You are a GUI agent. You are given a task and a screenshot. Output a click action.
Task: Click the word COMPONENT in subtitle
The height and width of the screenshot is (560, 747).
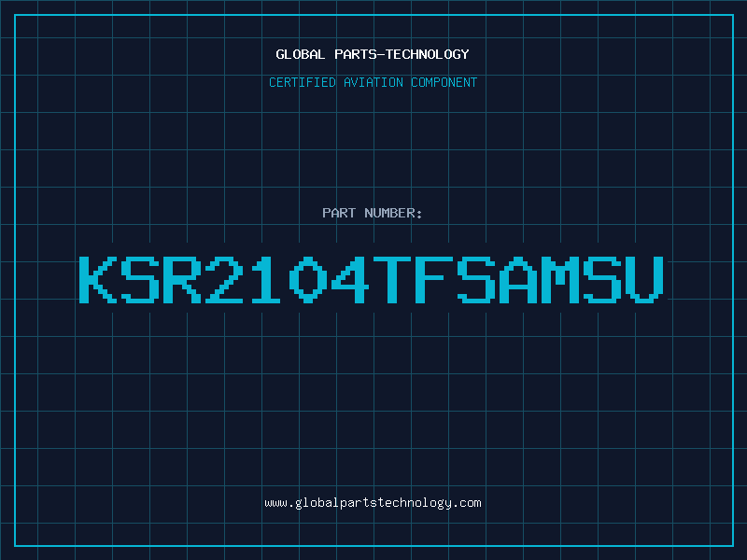point(444,82)
